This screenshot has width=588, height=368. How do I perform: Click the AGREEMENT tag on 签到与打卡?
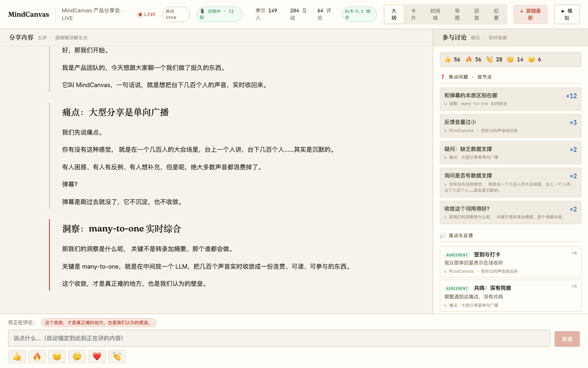pos(457,255)
